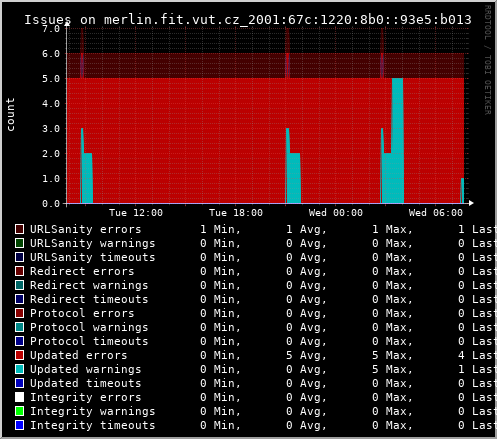Click the Protocol timeouts legend label
The image size is (497, 439).
89,341
